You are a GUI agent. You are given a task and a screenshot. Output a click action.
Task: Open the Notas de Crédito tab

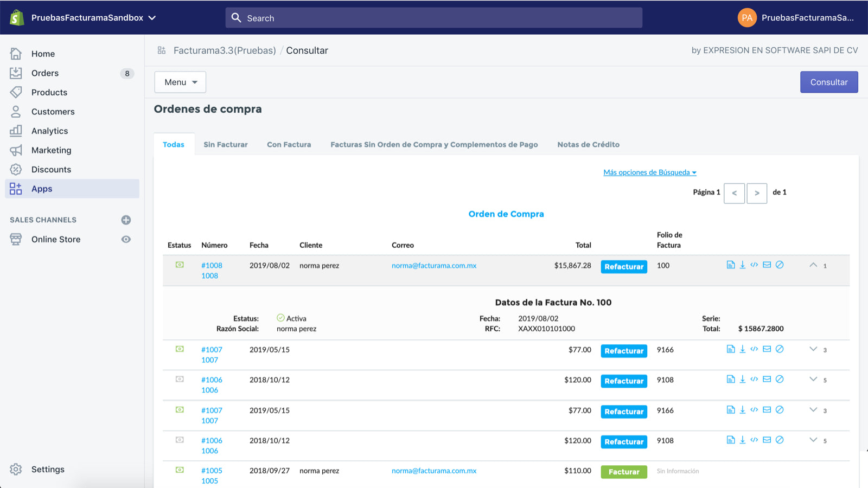point(588,144)
